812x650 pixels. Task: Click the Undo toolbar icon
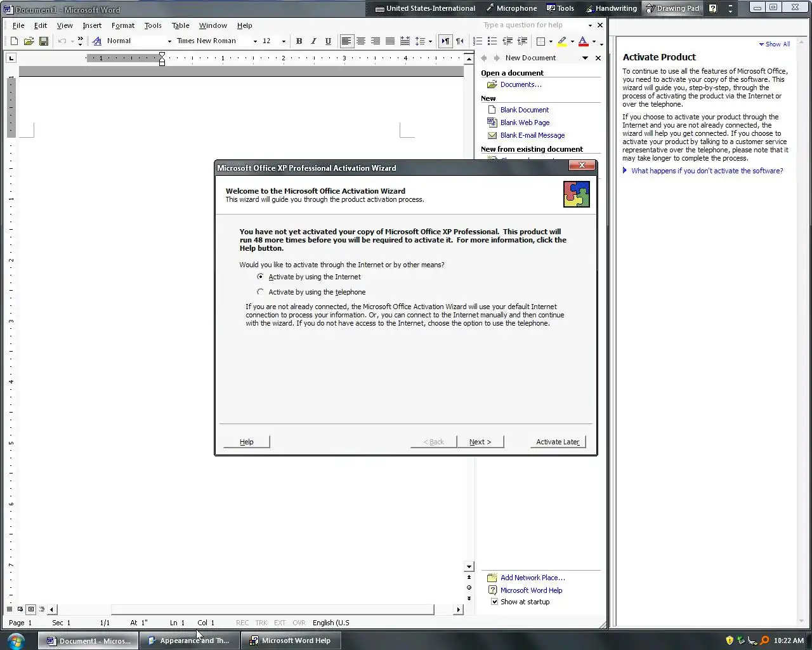pyautogui.click(x=62, y=41)
